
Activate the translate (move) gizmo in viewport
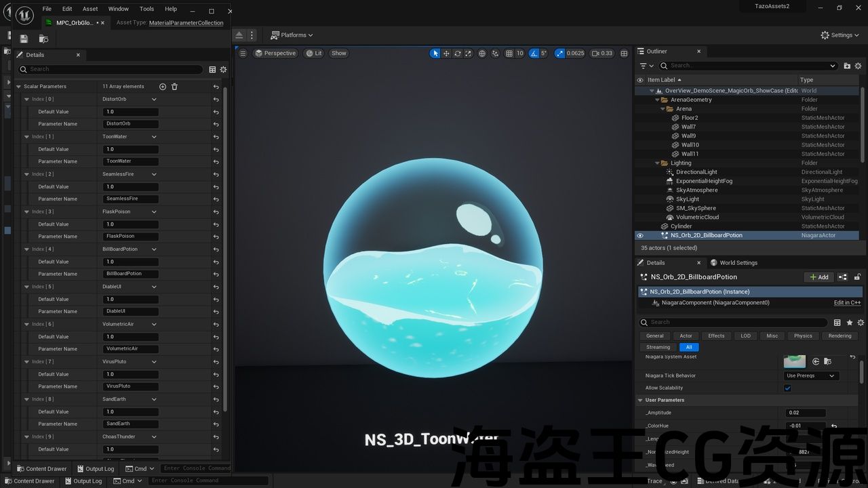[x=446, y=54]
